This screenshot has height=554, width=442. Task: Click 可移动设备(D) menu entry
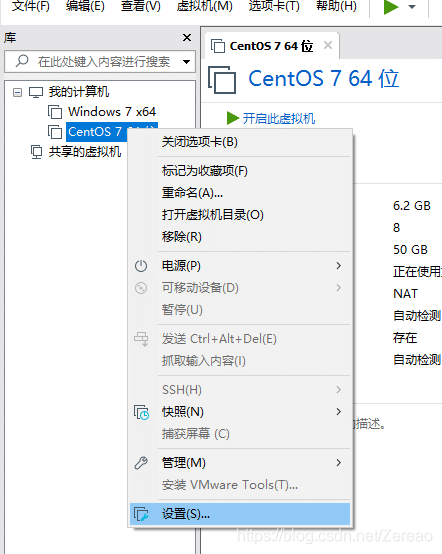(x=240, y=288)
